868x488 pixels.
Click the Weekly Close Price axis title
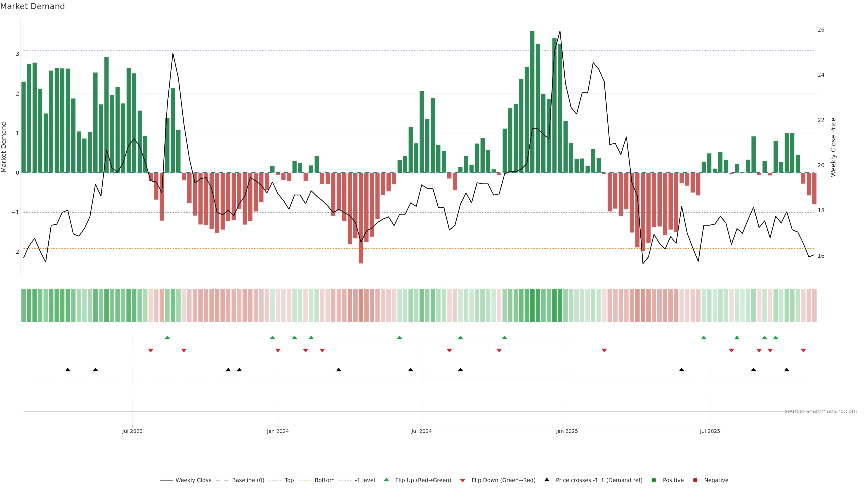coord(833,147)
